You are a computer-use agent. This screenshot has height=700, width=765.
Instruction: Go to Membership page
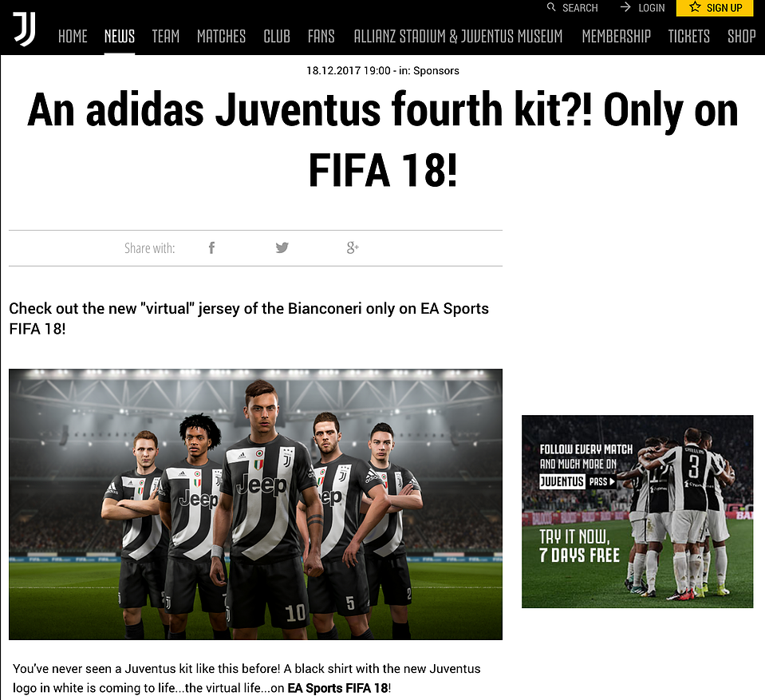pos(616,36)
